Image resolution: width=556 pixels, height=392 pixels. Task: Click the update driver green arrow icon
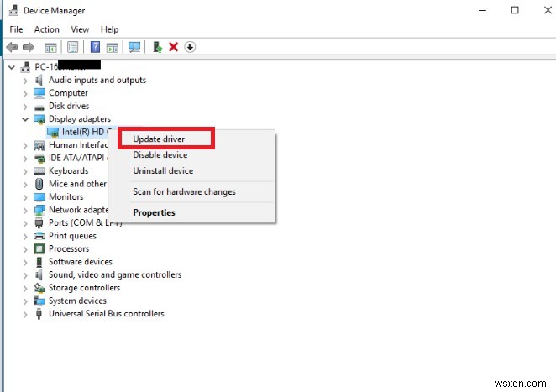pos(157,47)
